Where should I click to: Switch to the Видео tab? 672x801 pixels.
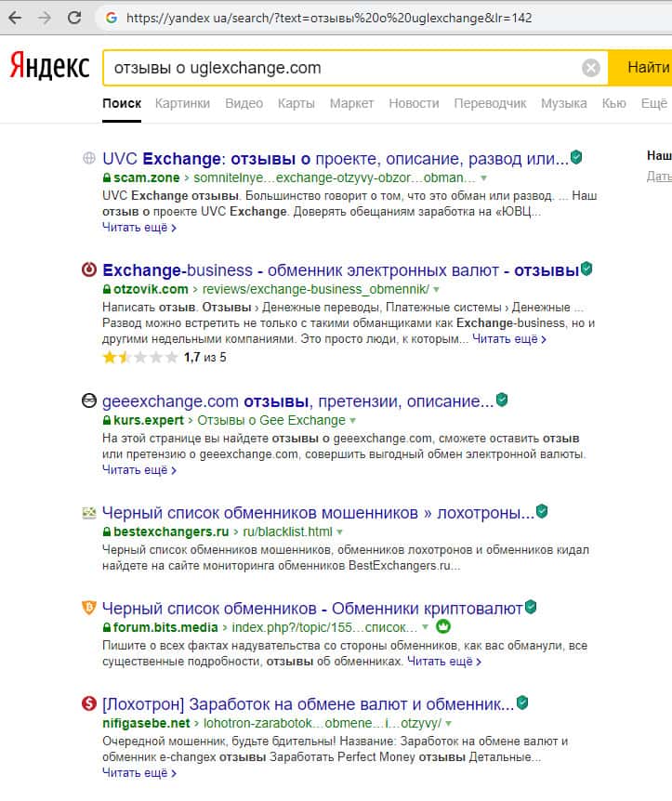(x=244, y=104)
